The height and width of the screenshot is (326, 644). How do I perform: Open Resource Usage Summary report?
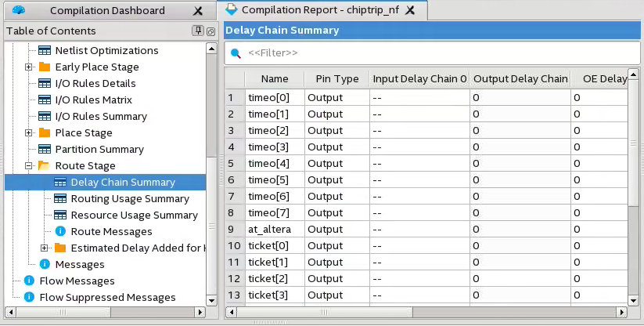coord(134,215)
